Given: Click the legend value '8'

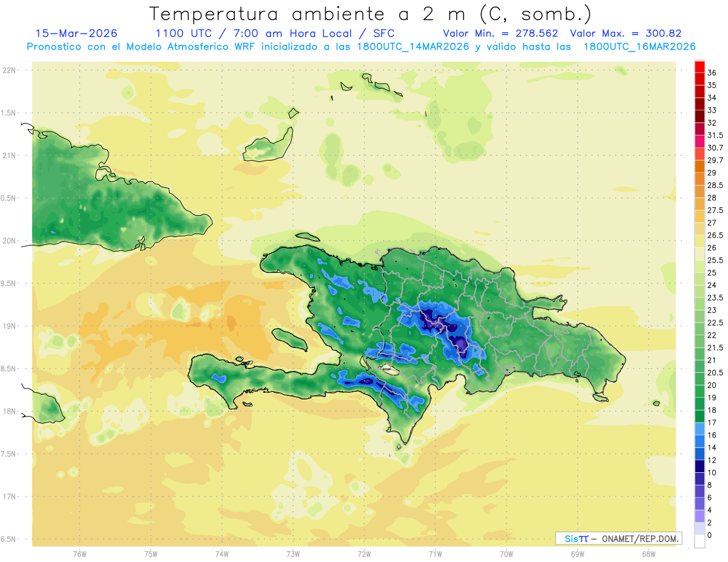Looking at the screenshot, I should (x=710, y=485).
